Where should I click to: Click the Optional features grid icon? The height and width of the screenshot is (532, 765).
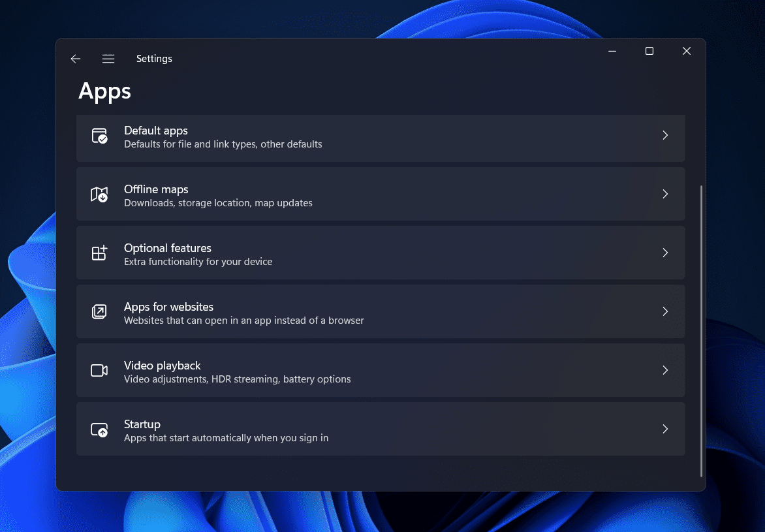pyautogui.click(x=99, y=253)
